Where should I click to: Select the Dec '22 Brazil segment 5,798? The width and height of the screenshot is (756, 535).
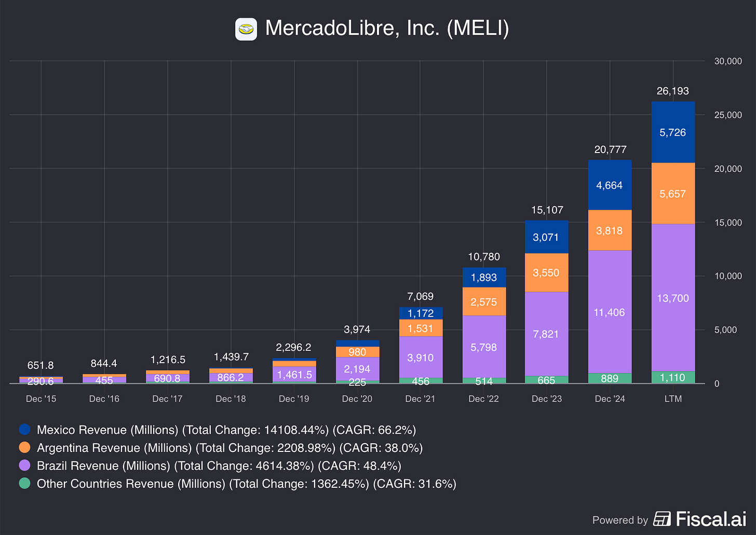(x=483, y=347)
